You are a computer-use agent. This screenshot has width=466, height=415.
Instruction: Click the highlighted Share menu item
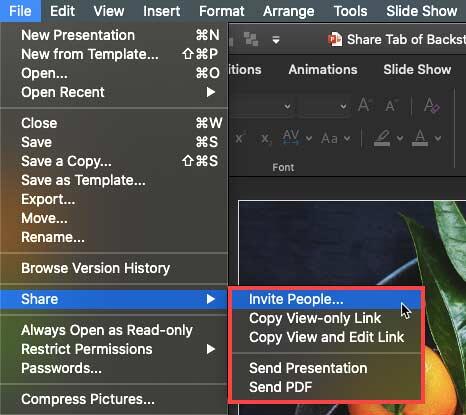click(114, 299)
